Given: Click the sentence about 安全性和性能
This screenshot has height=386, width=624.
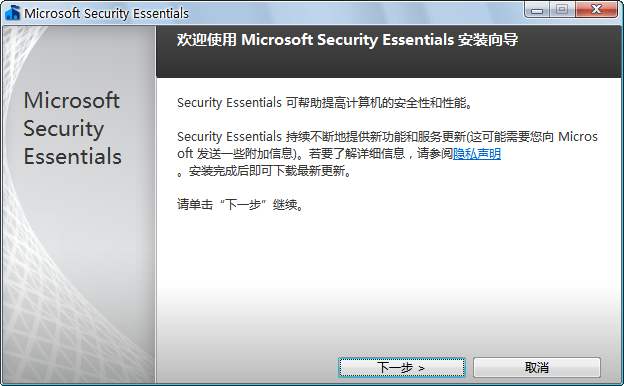Looking at the screenshot, I should (x=325, y=103).
